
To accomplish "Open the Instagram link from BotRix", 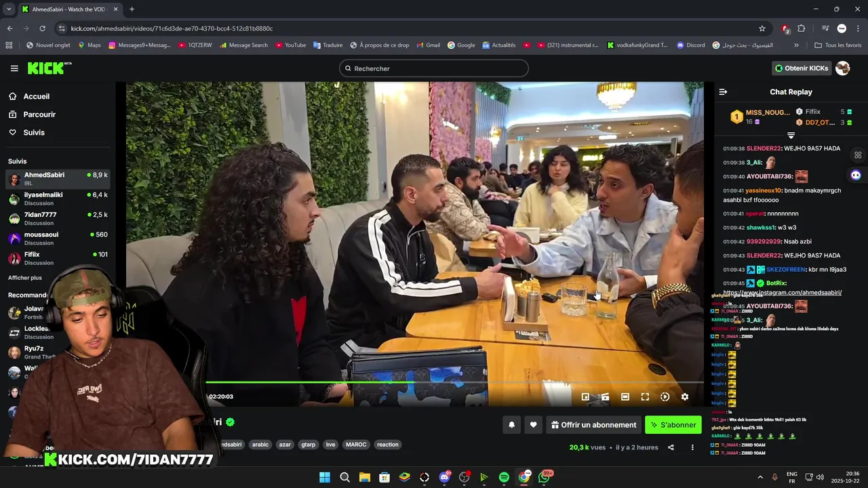I will pos(783,293).
